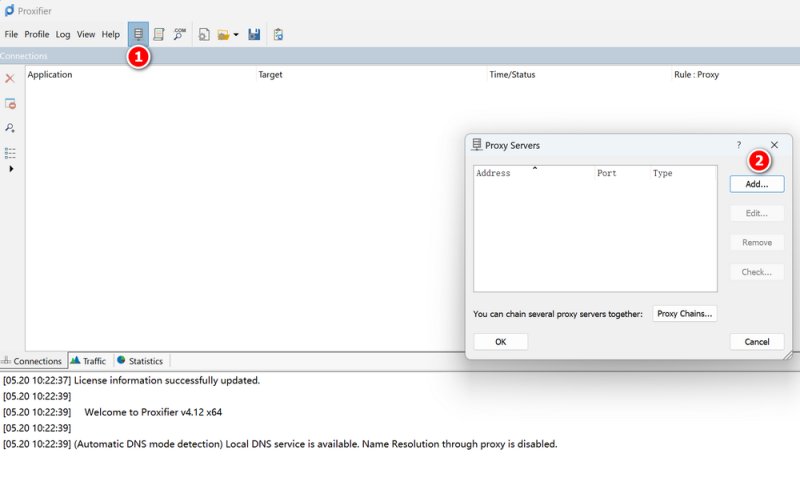Open Proxy Servers toolbar icon
Viewport: 800px width, 482px height.
138,34
